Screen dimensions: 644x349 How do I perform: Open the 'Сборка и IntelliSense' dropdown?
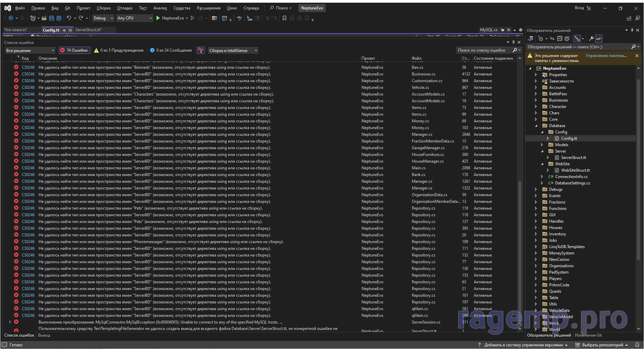pos(233,50)
